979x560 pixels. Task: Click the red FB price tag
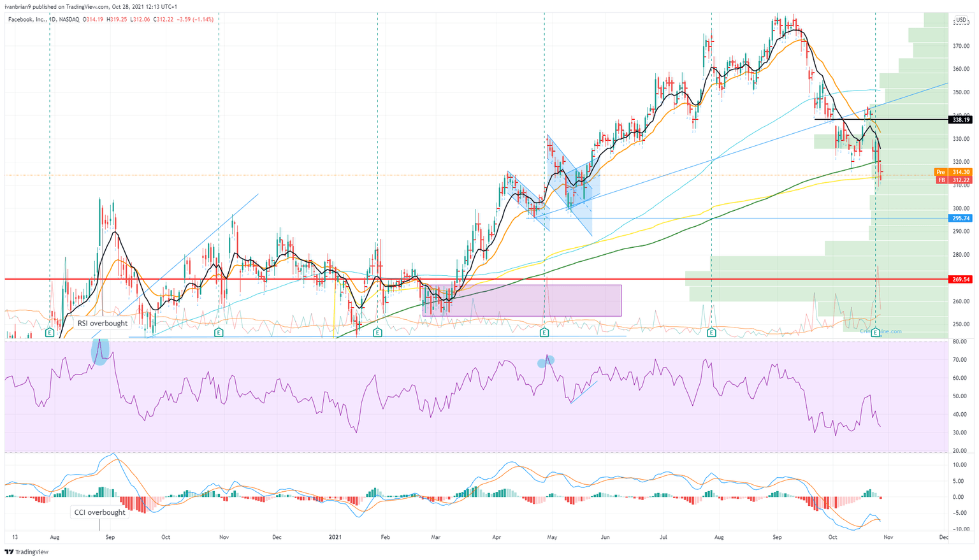click(x=952, y=180)
